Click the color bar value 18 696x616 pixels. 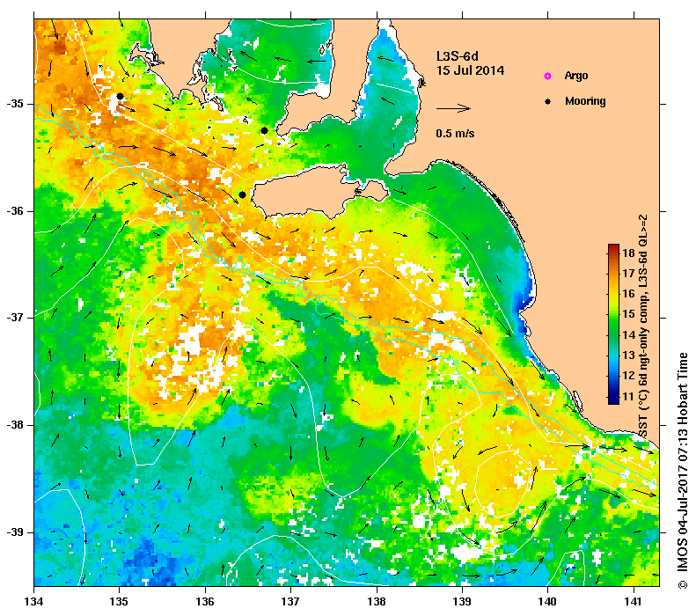628,253
